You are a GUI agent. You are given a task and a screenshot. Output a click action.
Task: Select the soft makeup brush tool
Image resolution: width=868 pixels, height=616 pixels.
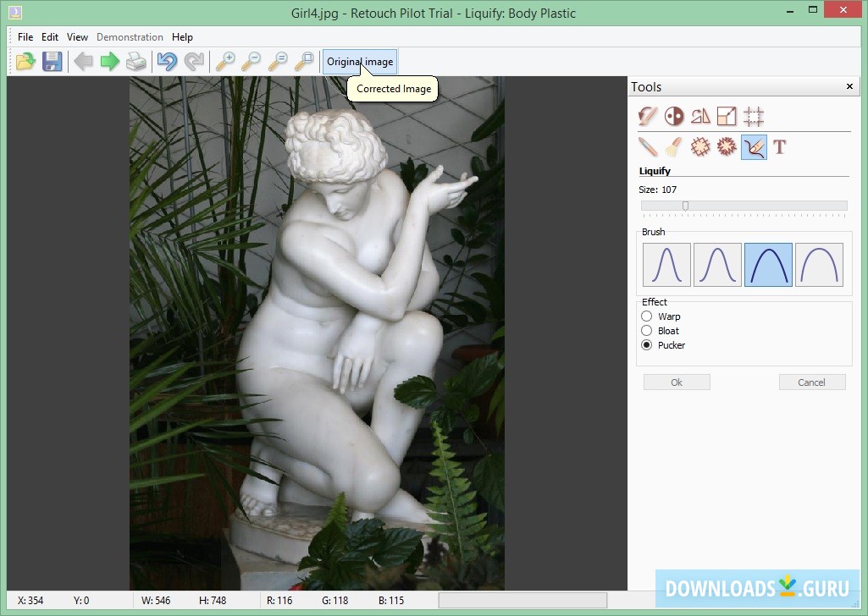point(674,147)
